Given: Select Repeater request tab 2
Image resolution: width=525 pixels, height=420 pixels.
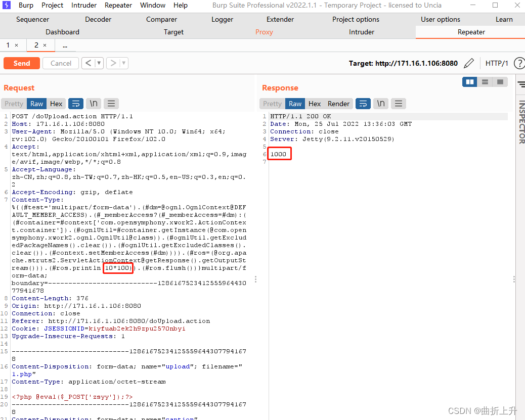Looking at the screenshot, I should pyautogui.click(x=36, y=45).
